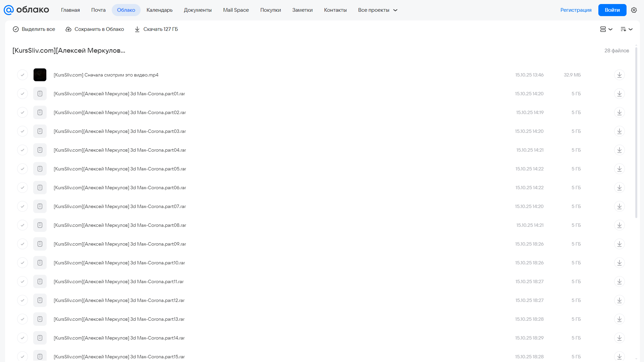
Task: Open the view mode dropdown
Action: (606, 29)
